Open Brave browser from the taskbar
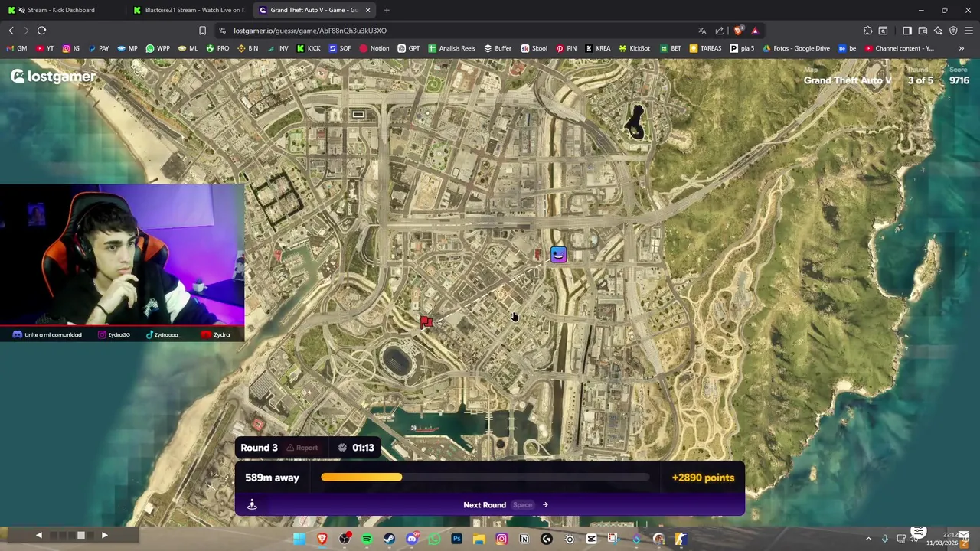The height and width of the screenshot is (551, 980). pyautogui.click(x=322, y=540)
